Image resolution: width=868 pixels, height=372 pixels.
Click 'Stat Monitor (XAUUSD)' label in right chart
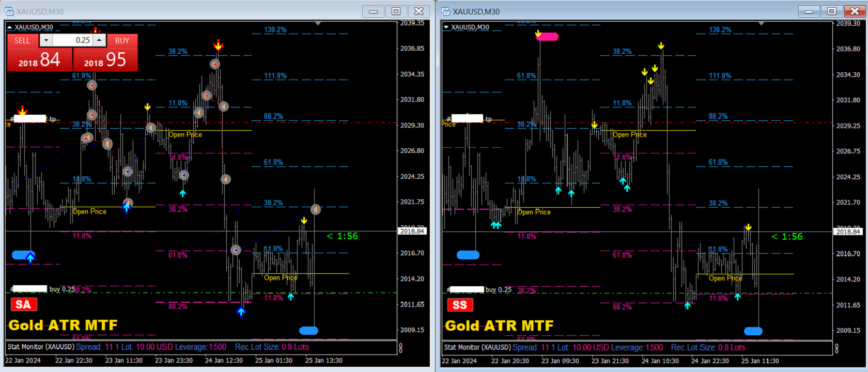(477, 348)
